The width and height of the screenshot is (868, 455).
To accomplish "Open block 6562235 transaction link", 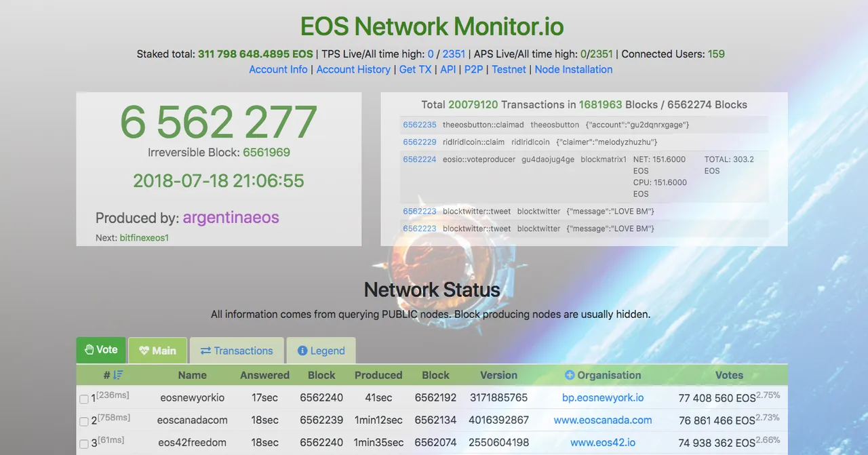I will 420,125.
